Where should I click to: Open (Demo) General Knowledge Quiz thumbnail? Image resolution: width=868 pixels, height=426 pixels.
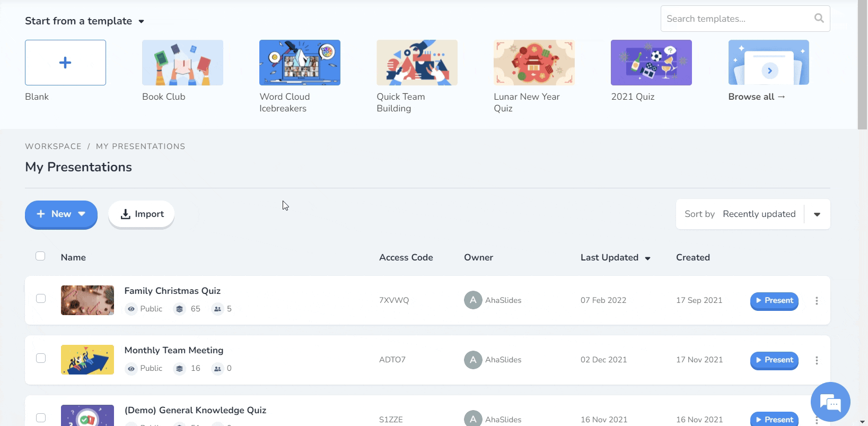click(87, 415)
